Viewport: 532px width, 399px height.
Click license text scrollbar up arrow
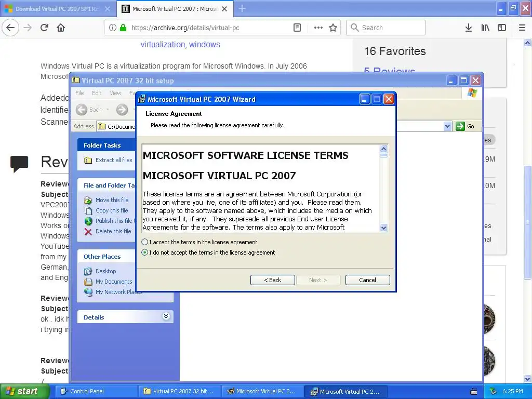pyautogui.click(x=384, y=149)
